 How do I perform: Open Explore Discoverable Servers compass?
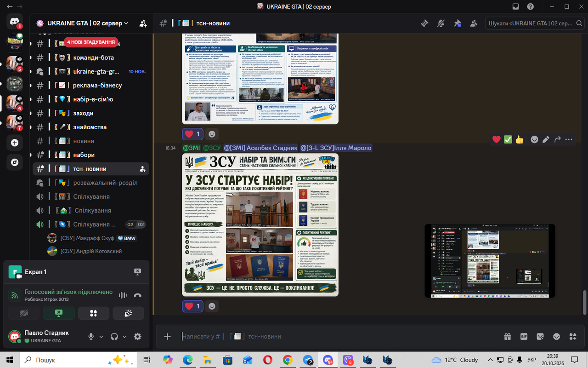tap(15, 162)
